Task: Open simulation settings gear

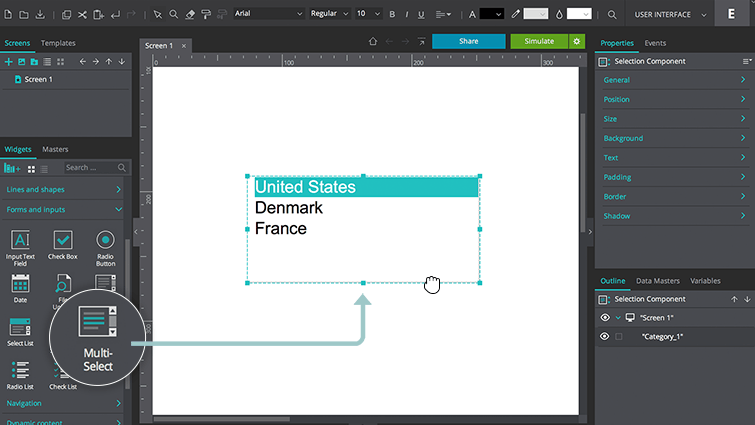Action: 576,41
